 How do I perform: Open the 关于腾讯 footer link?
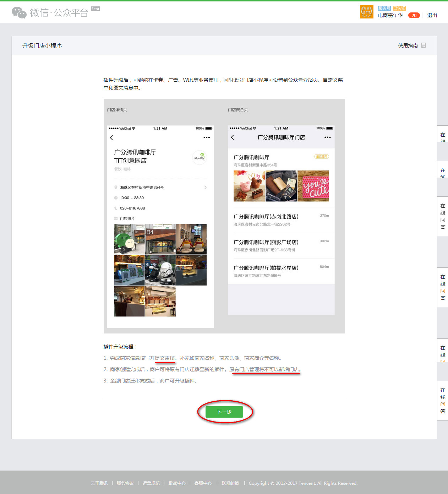[x=99, y=483]
